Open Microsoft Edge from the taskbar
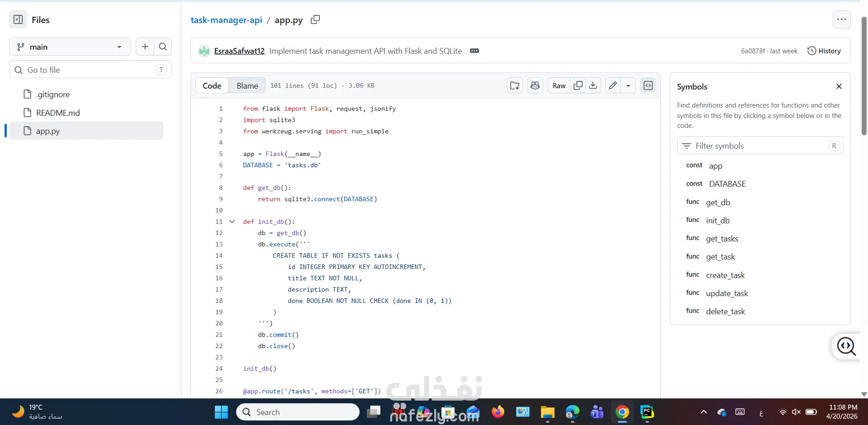The width and height of the screenshot is (868, 425). 572,412
